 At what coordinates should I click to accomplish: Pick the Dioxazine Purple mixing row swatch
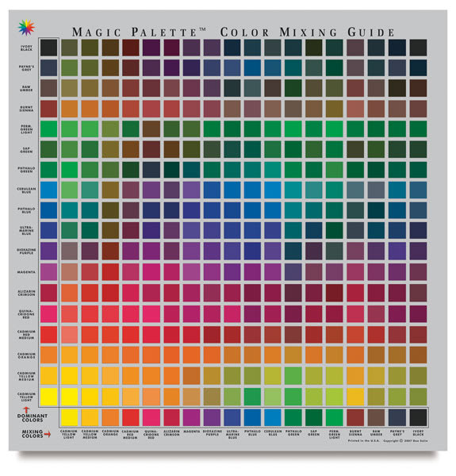(x=212, y=417)
